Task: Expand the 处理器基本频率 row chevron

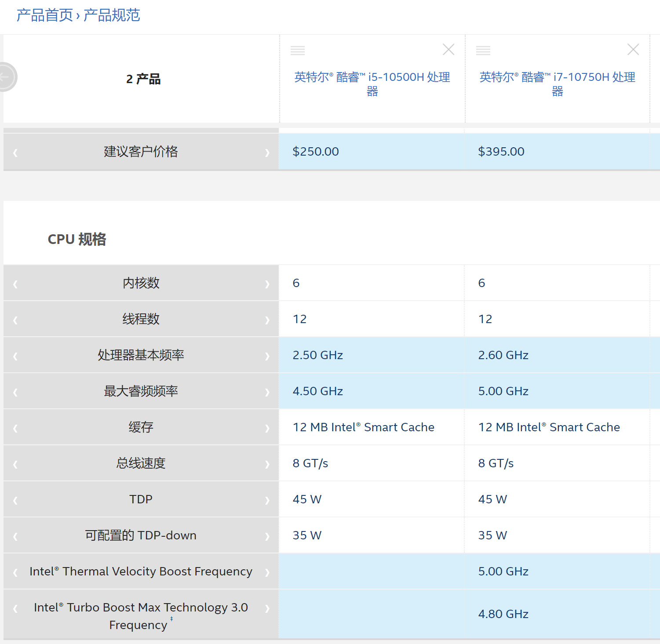Action: point(267,355)
